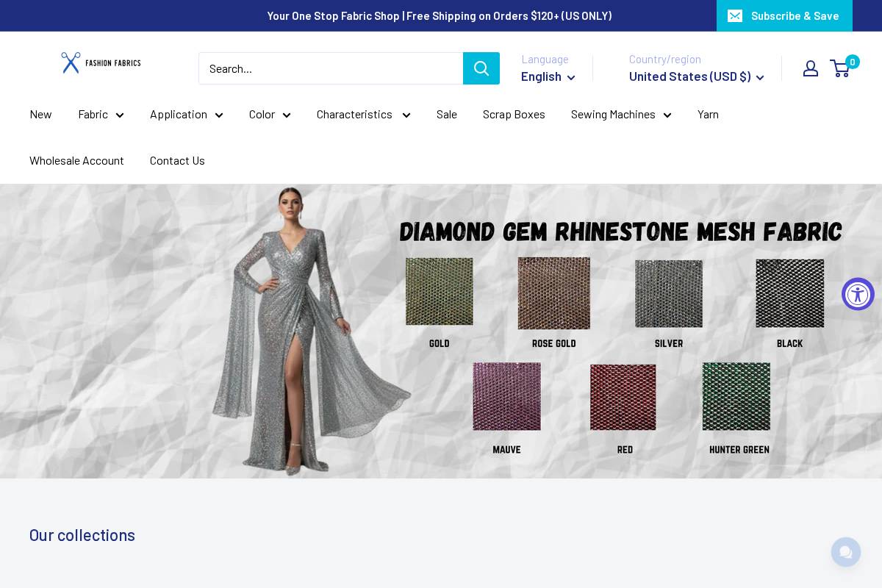Open the English language dropdown

(x=548, y=76)
